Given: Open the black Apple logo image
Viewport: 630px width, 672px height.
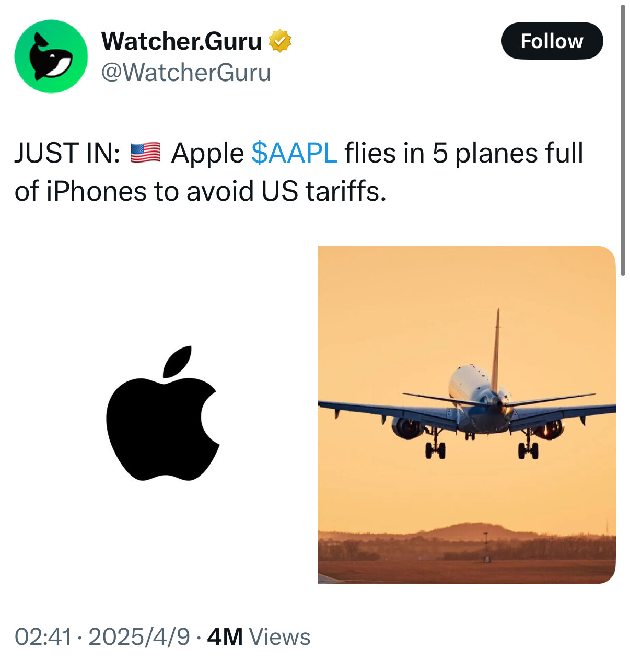Looking at the screenshot, I should pos(163,413).
